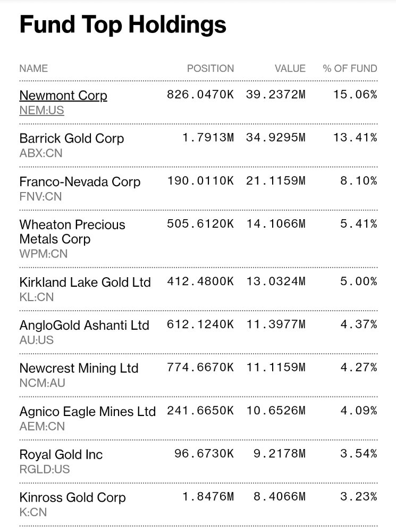The height and width of the screenshot is (532, 396).
Task: Click Wheaton Precious Metals Corp name
Action: (x=72, y=232)
